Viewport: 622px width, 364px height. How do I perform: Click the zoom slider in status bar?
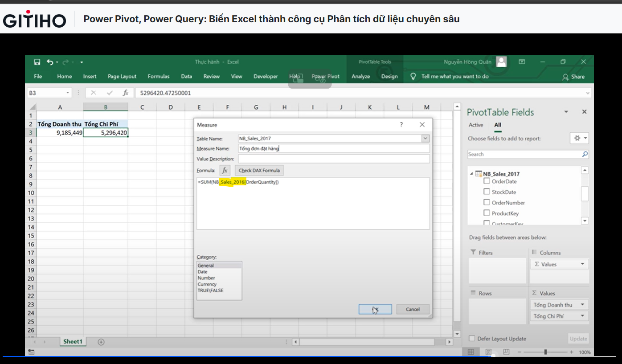545,352
